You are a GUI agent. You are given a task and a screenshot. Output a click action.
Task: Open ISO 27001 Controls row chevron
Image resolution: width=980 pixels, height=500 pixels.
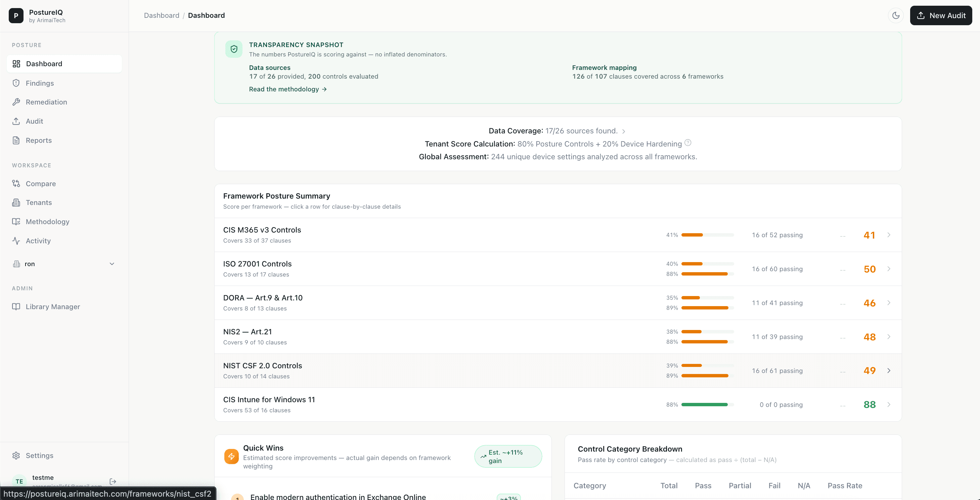(x=889, y=268)
